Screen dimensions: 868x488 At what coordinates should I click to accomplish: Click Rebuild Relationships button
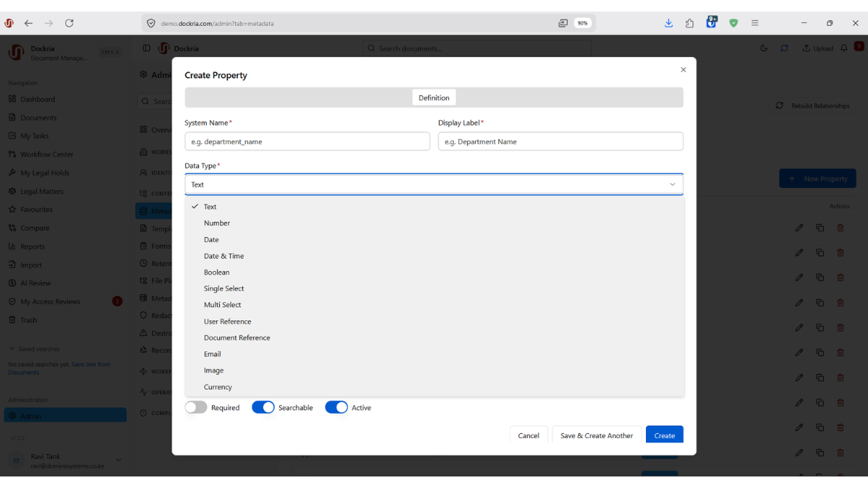[x=812, y=106]
